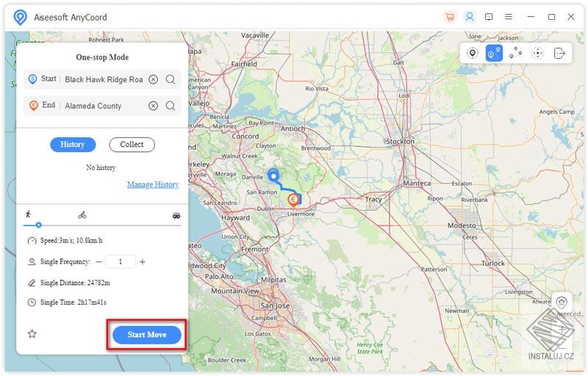588x376 pixels.
Task: Select the Modify Location mode icon
Action: tap(473, 53)
